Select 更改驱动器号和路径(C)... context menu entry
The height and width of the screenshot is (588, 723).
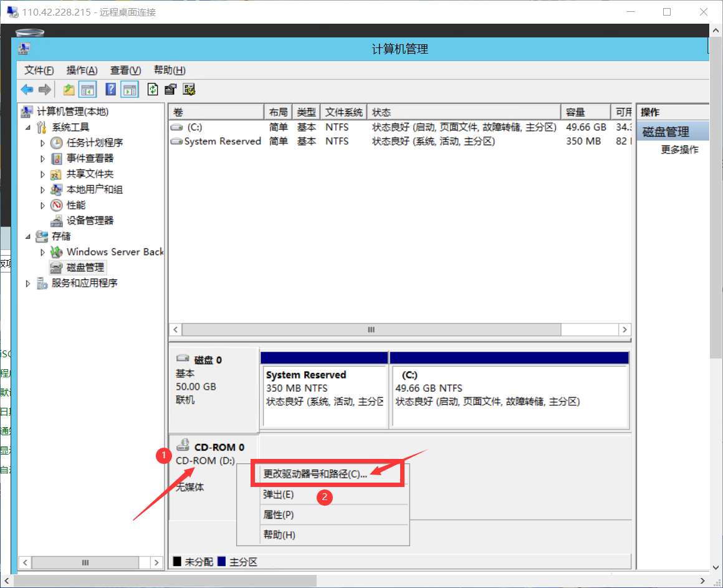pos(315,474)
